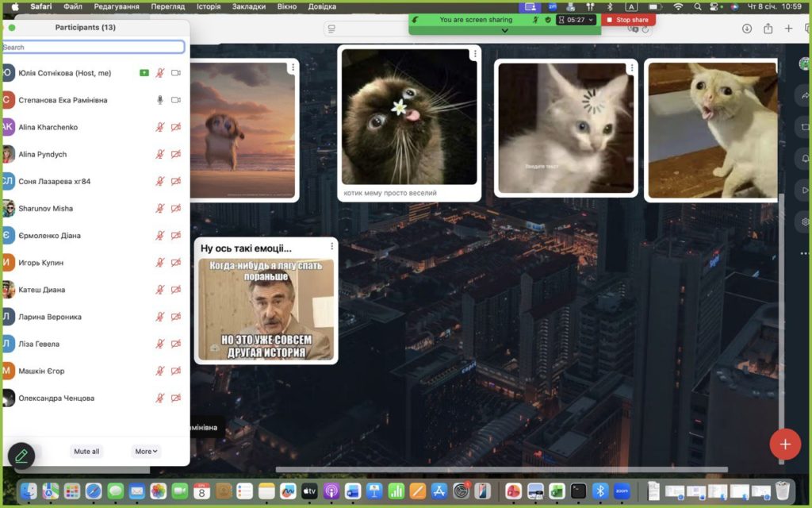812x508 pixels.
Task: Click the new tab plus icon in Safari
Action: pos(788,29)
